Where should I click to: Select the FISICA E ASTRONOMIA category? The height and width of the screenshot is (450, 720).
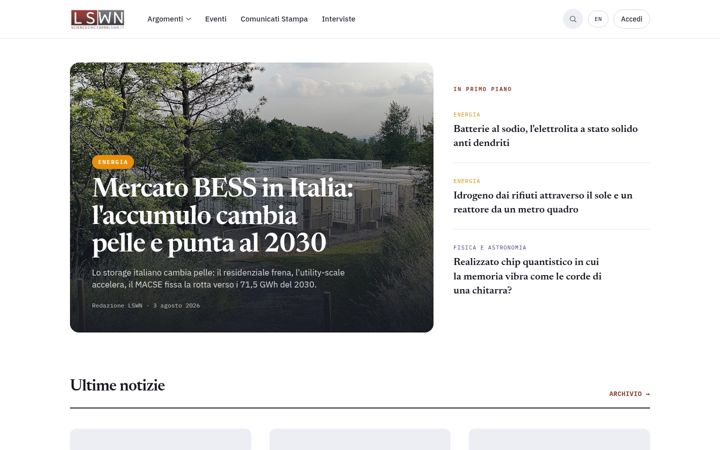489,248
